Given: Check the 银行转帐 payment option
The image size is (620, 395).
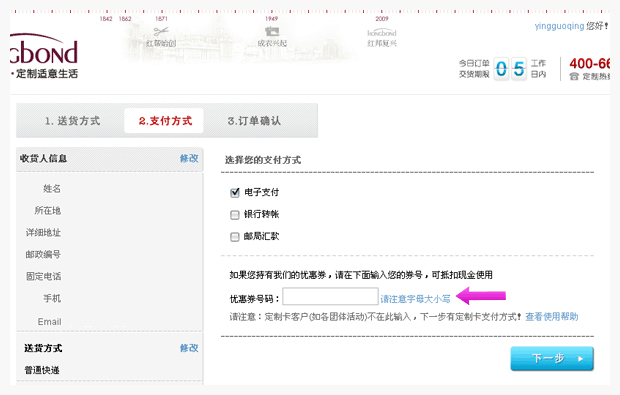Looking at the screenshot, I should click(x=235, y=215).
